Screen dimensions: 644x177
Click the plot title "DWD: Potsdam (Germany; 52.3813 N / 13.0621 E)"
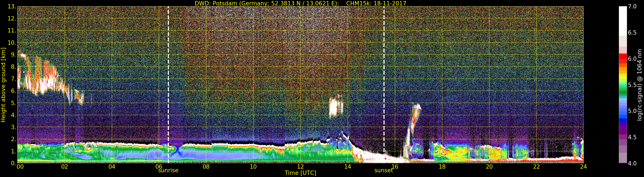[x=267, y=3]
